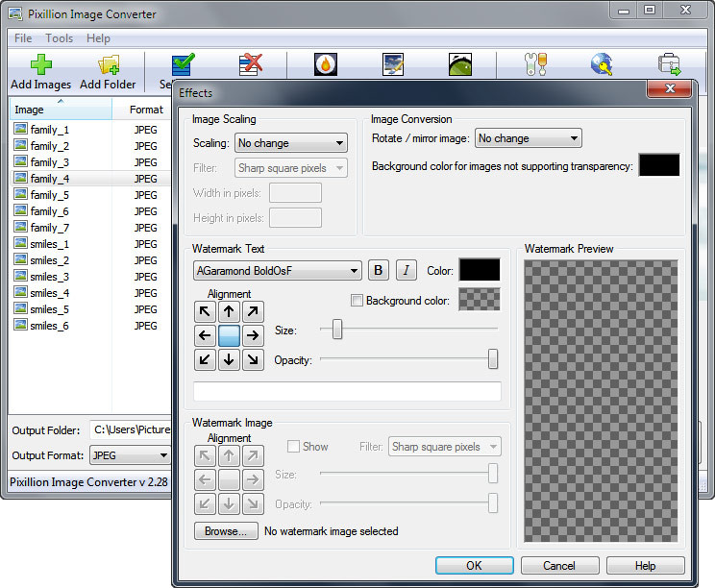Click the green landscape thumbnail toolbar icon

460,64
